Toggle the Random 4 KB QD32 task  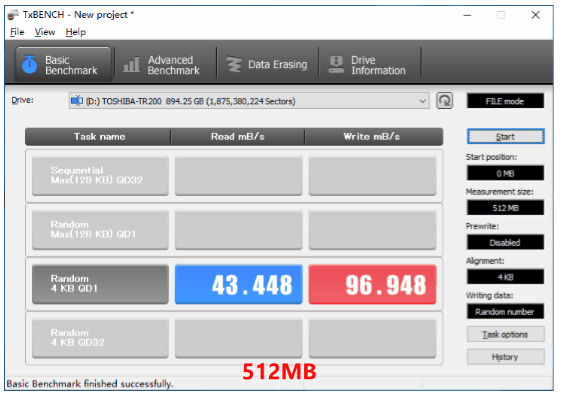[100, 338]
